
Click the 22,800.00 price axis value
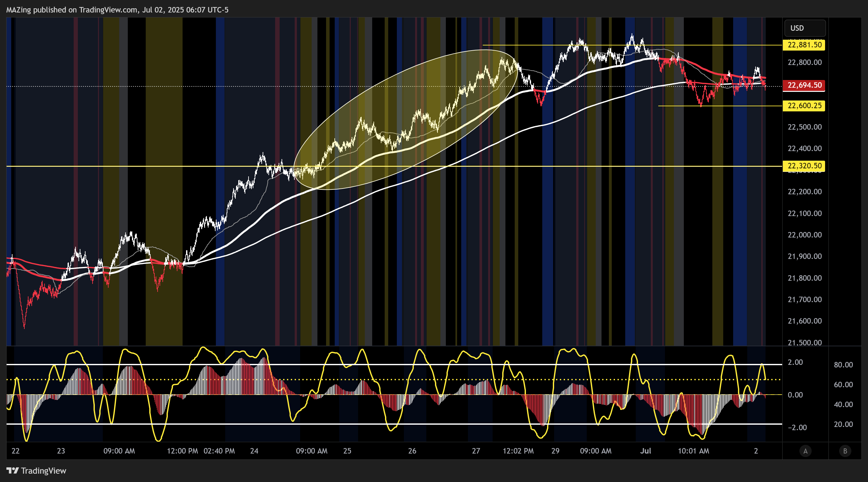804,62
